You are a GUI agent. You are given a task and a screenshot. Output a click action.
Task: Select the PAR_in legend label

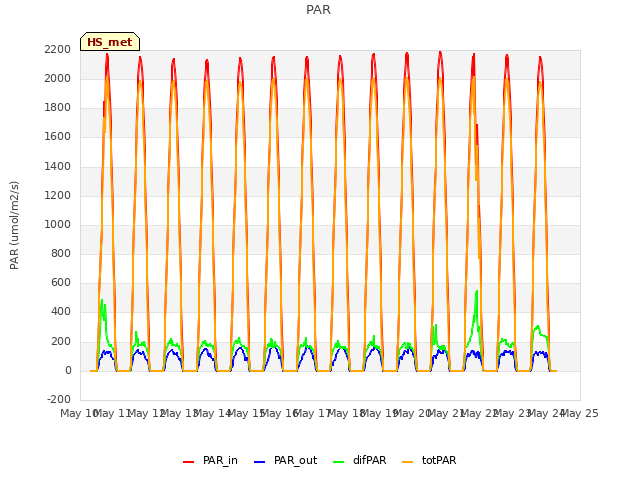point(220,460)
